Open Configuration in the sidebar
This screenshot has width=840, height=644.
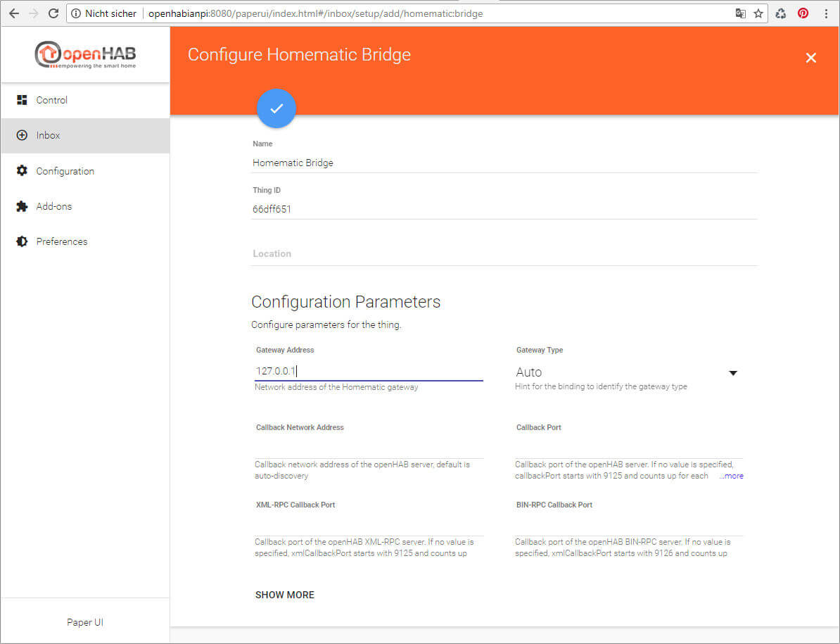(x=85, y=171)
